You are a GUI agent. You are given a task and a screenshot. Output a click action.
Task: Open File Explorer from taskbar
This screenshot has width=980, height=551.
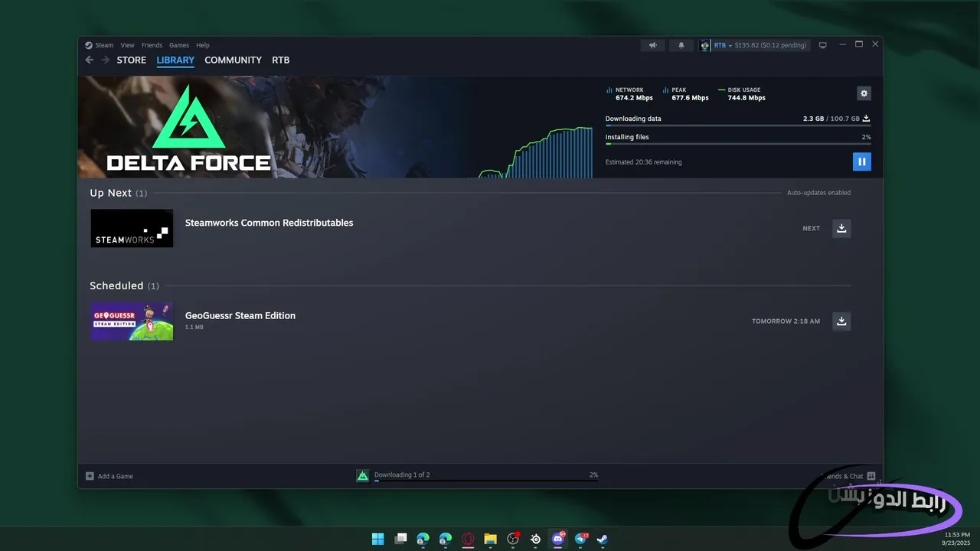click(x=490, y=539)
